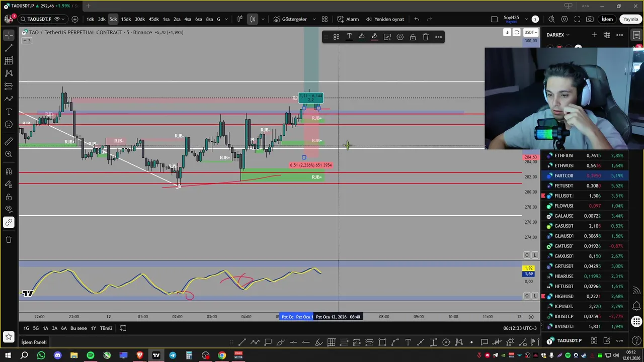The height and width of the screenshot is (362, 644).
Task: Toggle lock on floating drawing toolbar
Action: click(413, 37)
